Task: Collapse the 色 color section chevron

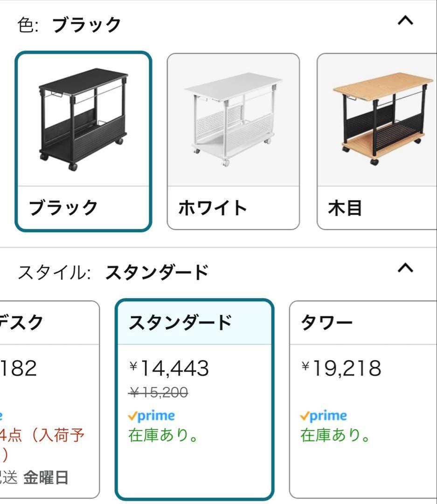Action: [x=406, y=21]
